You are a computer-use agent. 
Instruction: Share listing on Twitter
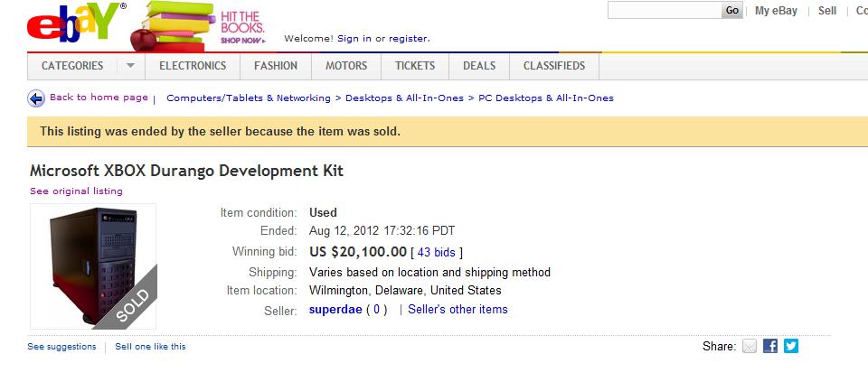(791, 346)
